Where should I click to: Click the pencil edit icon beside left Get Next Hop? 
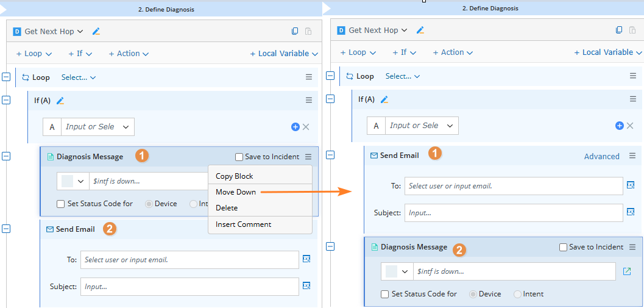click(96, 31)
